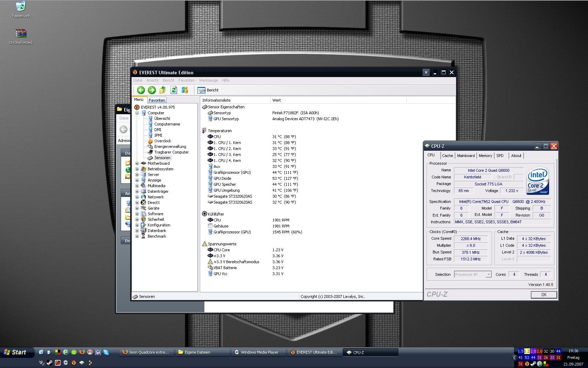588x368 pixels.
Task: Select Übersicht in the Computer tree
Action: 162,118
